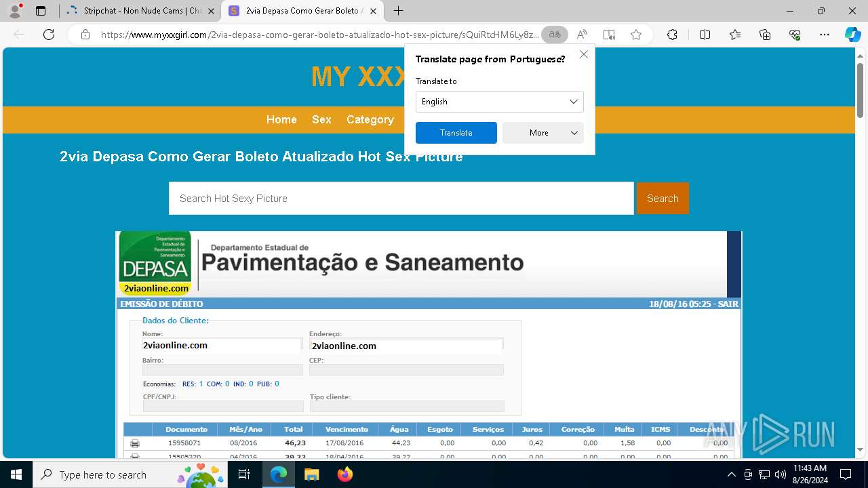The height and width of the screenshot is (488, 868).
Task: Open Task View on taskbar
Action: pyautogui.click(x=244, y=474)
